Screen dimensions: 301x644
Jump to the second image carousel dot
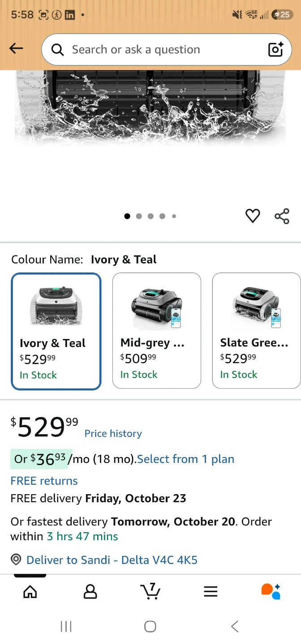[139, 216]
